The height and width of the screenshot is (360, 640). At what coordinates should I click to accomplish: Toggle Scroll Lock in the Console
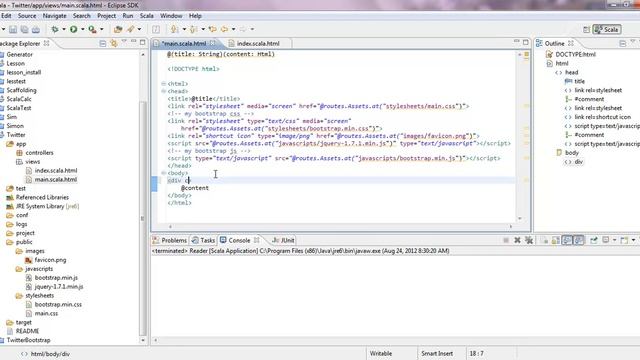[x=556, y=240]
